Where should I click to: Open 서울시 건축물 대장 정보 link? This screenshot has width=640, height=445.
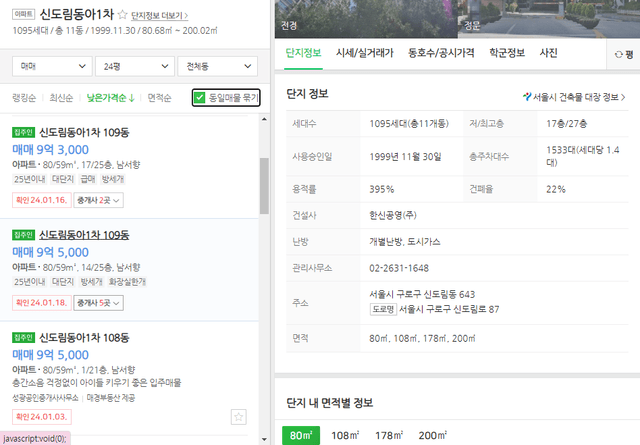(579, 97)
